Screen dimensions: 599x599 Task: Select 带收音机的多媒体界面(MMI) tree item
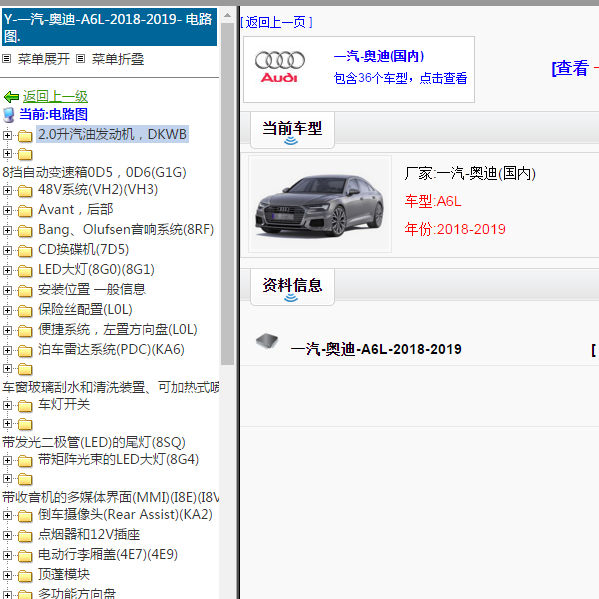pos(110,497)
